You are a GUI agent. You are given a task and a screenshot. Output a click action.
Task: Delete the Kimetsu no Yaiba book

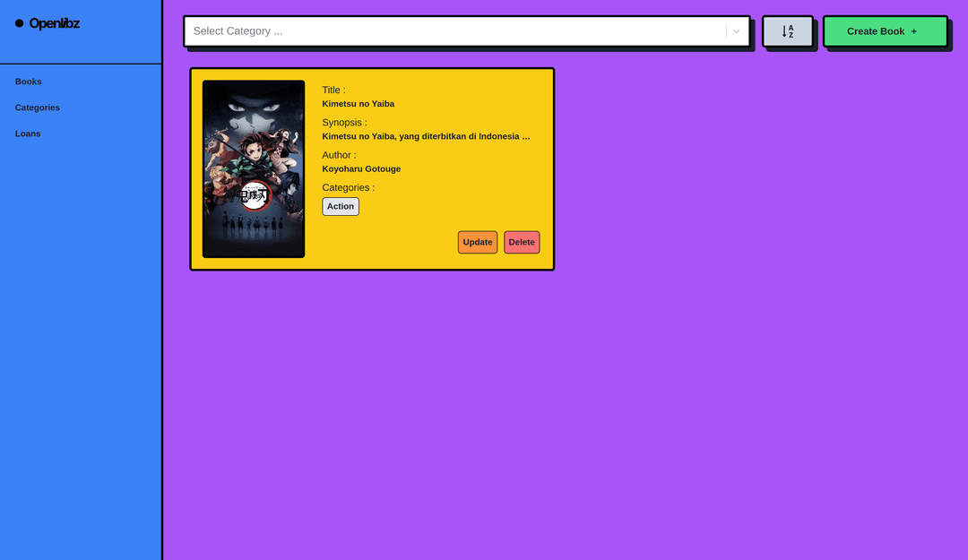[522, 242]
